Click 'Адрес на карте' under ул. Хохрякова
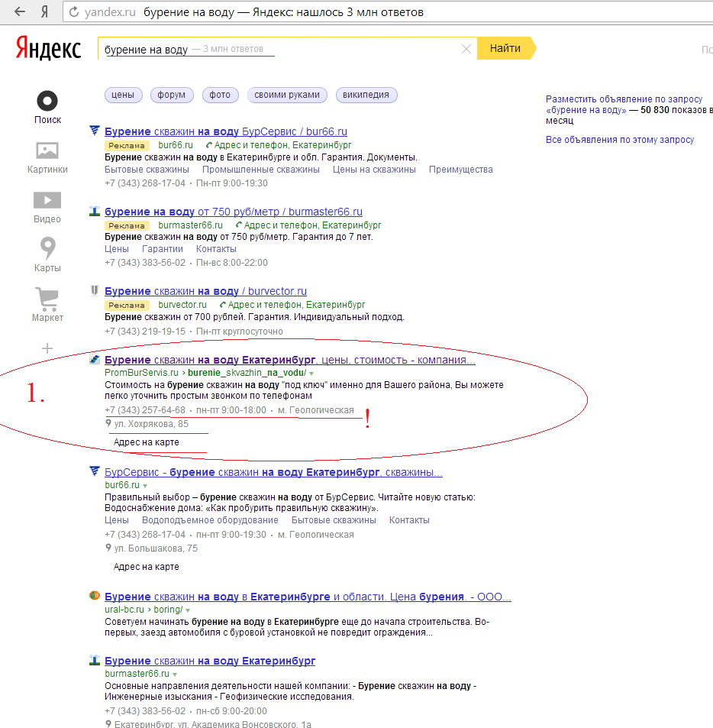The height and width of the screenshot is (728, 713). tap(146, 442)
